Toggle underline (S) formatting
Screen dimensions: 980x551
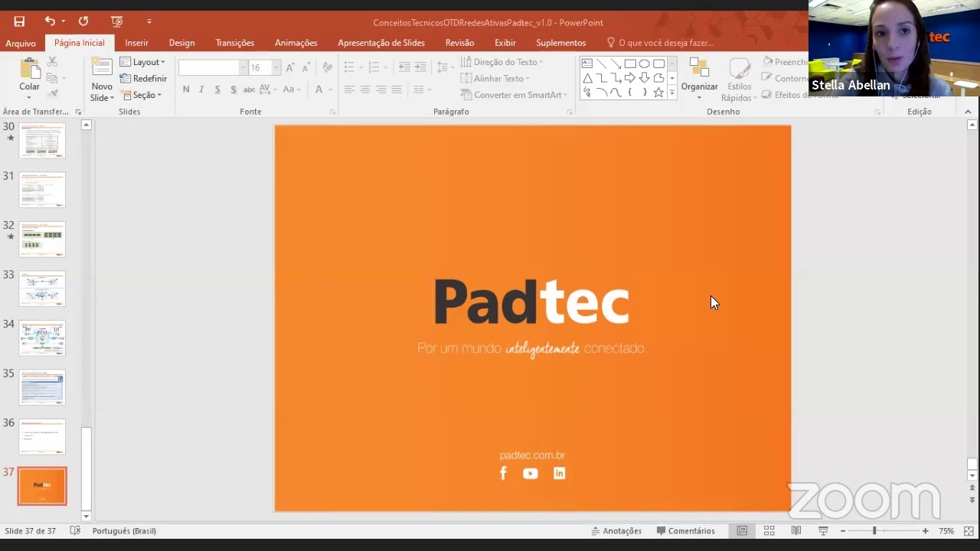click(217, 90)
